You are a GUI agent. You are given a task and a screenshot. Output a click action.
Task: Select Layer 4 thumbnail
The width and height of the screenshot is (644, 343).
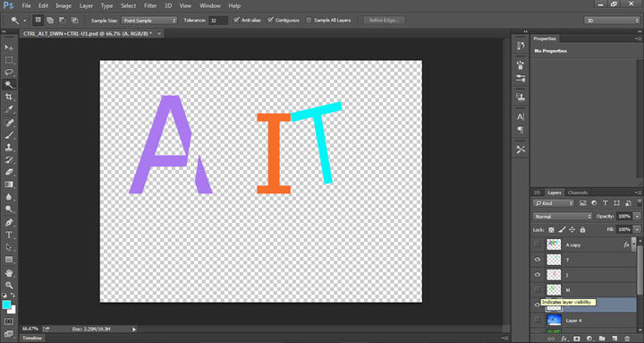click(554, 320)
